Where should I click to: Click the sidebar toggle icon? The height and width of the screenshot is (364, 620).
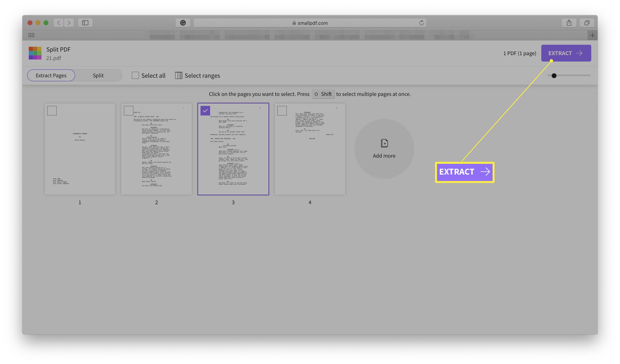(85, 22)
